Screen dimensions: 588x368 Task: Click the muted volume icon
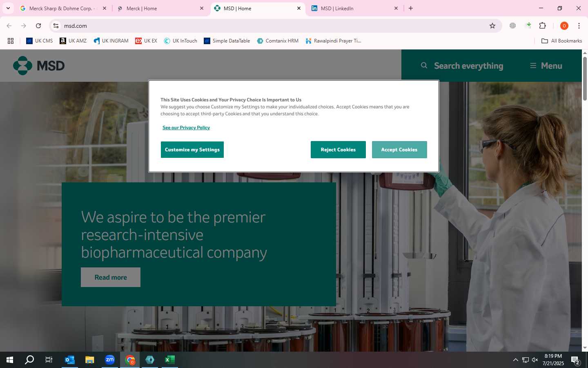pos(535,360)
